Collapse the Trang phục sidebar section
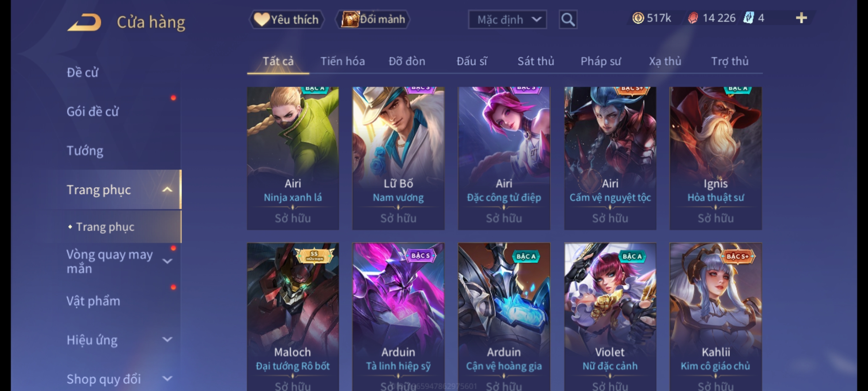Screen dimensions: 868x391 167,190
